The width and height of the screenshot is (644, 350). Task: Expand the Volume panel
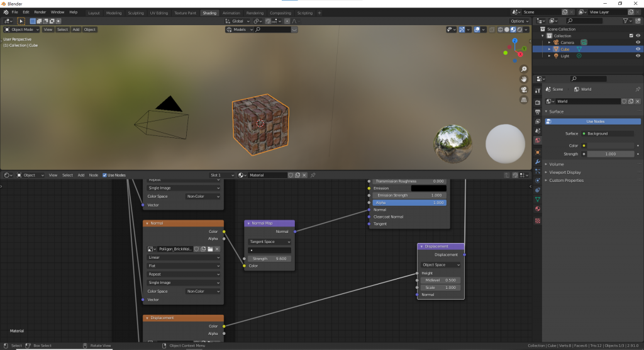point(557,164)
